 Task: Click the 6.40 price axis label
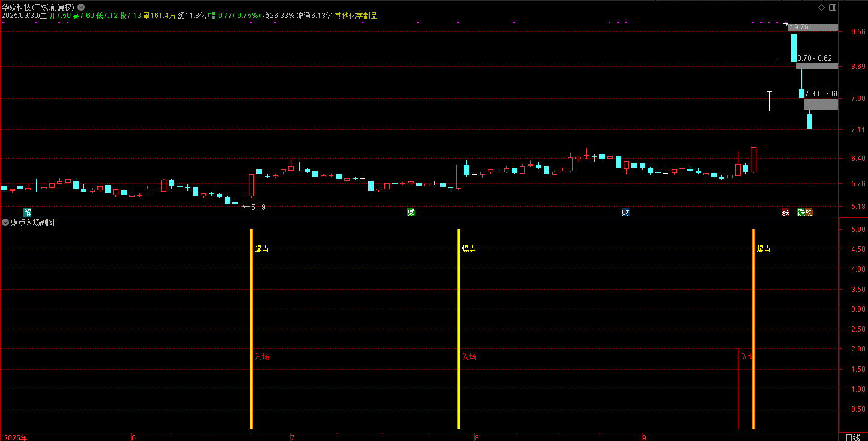tap(858, 159)
